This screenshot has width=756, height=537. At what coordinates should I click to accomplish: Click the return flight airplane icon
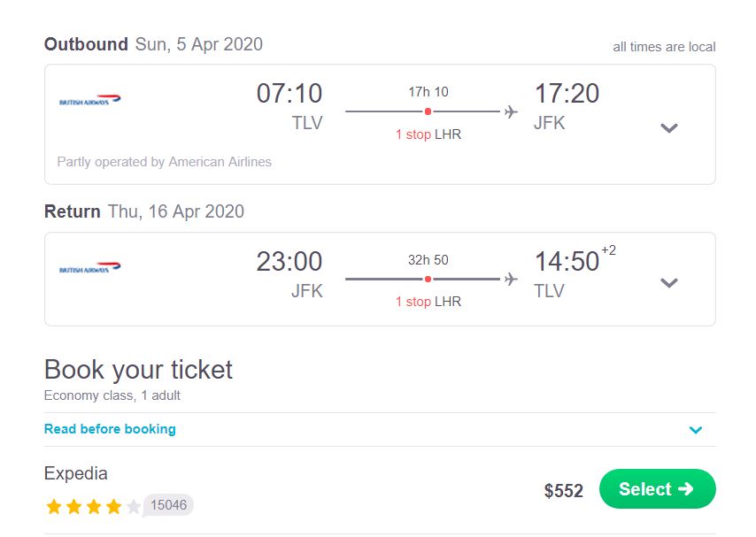[511, 279]
